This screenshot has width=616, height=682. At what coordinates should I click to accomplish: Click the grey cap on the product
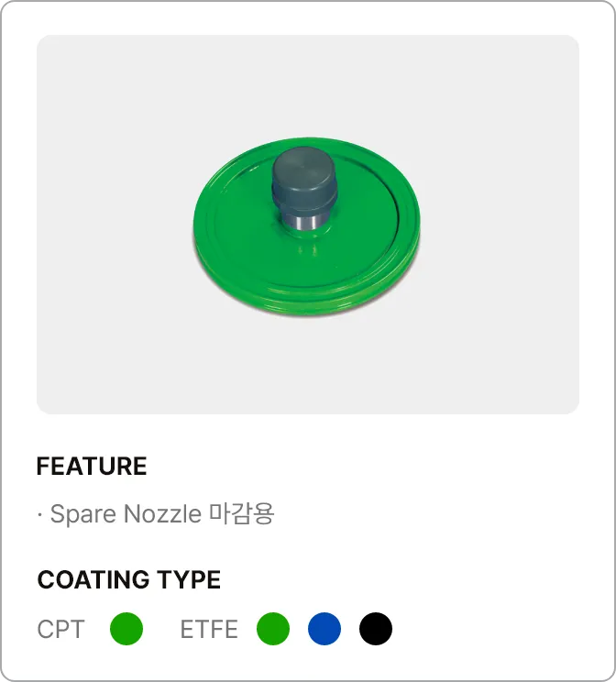coord(304,181)
